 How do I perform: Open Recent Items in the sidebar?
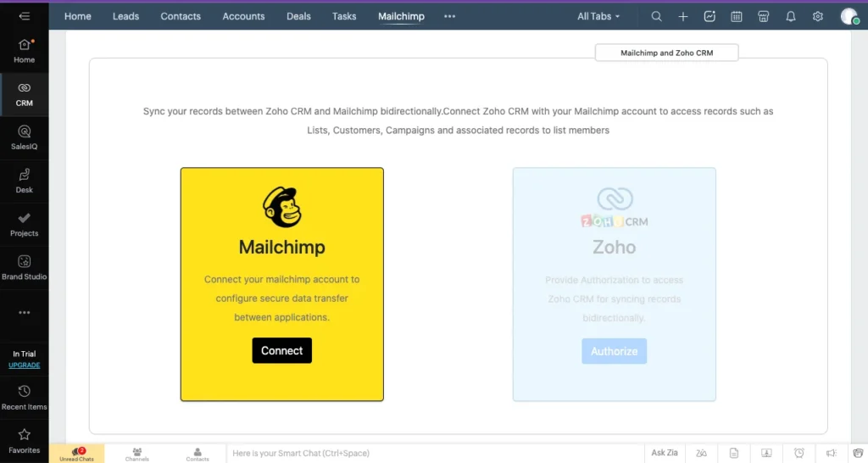point(24,399)
